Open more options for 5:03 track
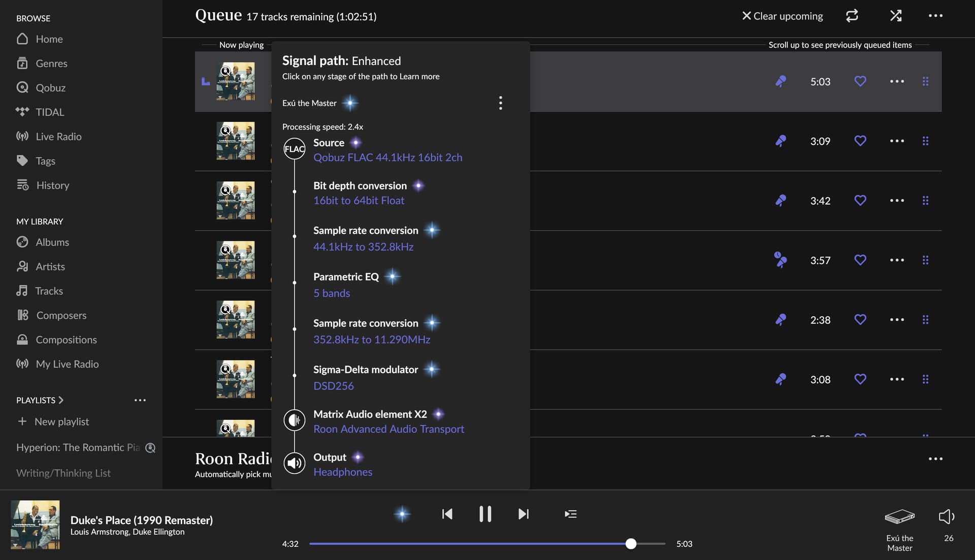This screenshot has width=975, height=560. tap(897, 81)
